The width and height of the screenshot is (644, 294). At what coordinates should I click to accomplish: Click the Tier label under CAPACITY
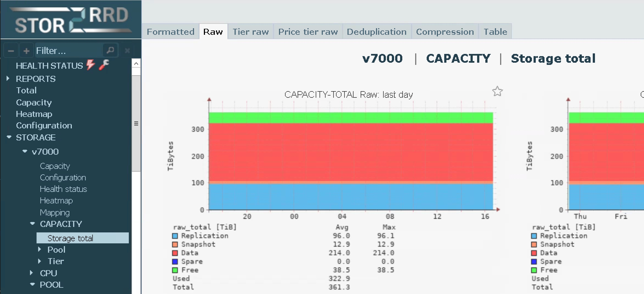56,261
